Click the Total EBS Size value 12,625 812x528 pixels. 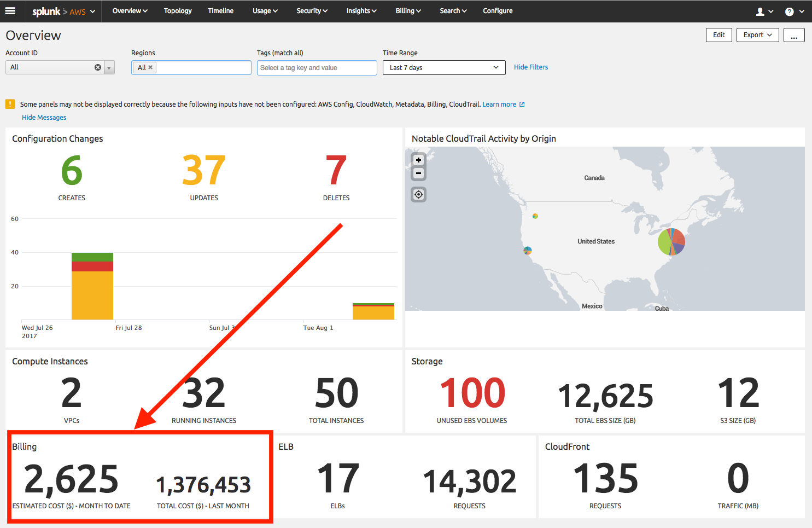(x=605, y=396)
